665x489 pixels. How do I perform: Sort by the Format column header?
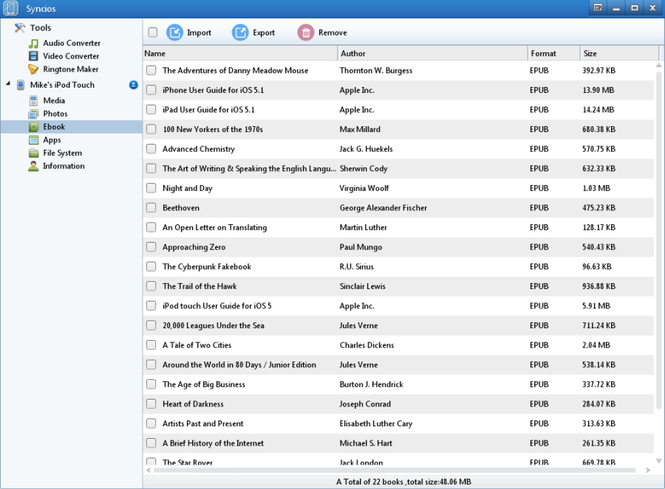[x=554, y=53]
